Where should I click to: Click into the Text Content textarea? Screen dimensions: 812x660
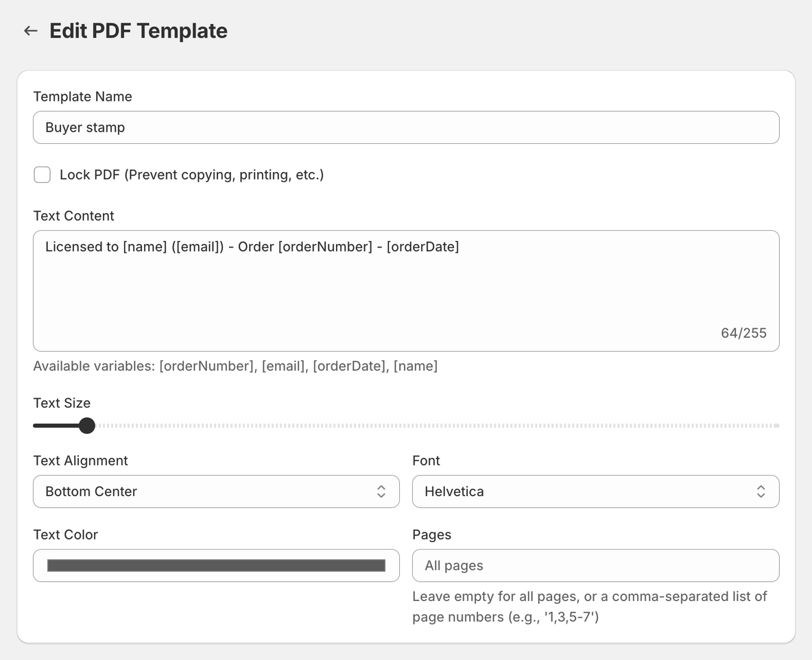tap(406, 291)
